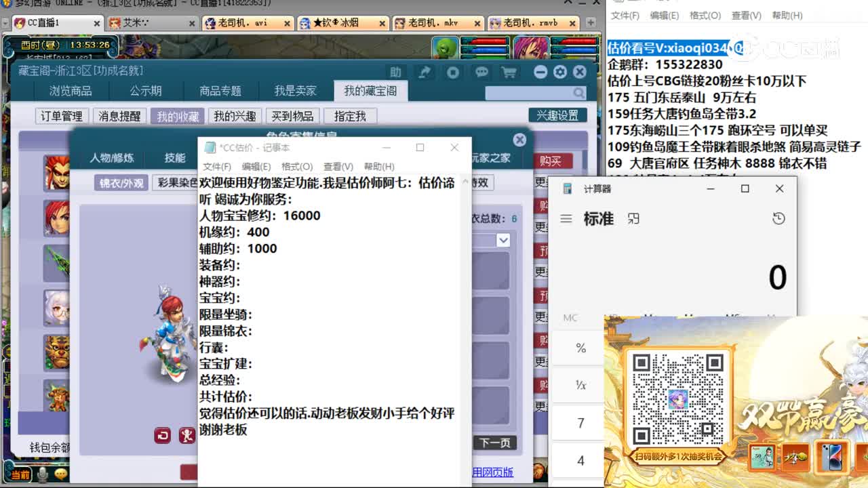Viewport: 868px width, 488px height.
Task: Click the 订单管理 button
Action: coord(62,116)
